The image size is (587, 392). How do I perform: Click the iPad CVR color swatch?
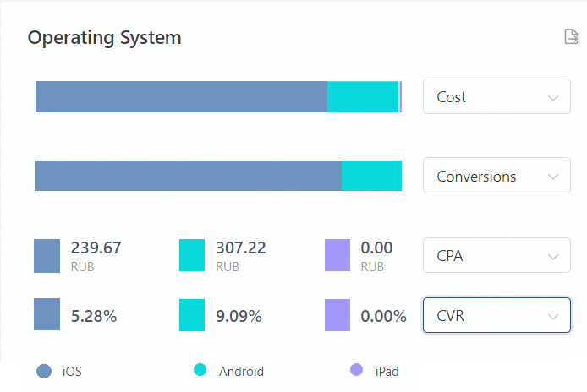click(x=337, y=315)
